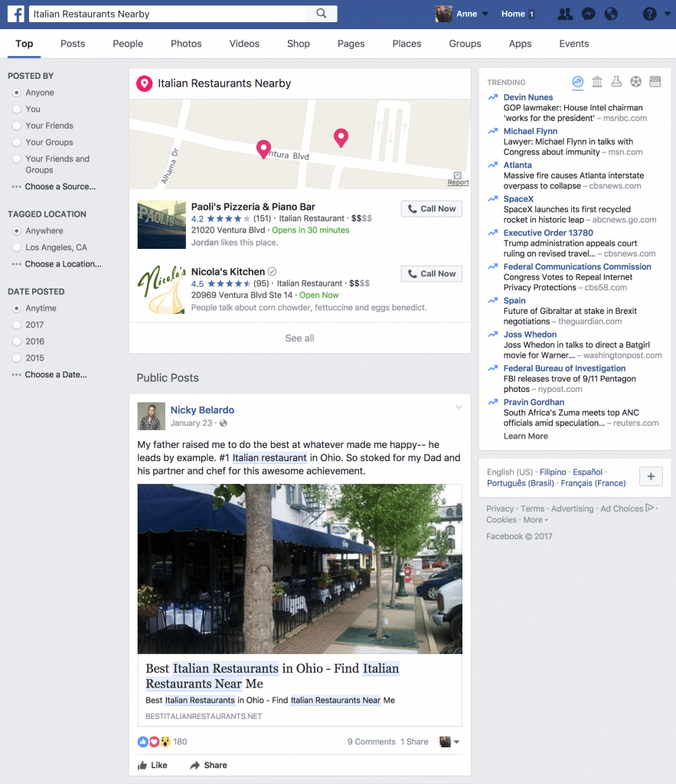Switch to the Places tab
The width and height of the screenshot is (676, 784).
[x=407, y=44]
